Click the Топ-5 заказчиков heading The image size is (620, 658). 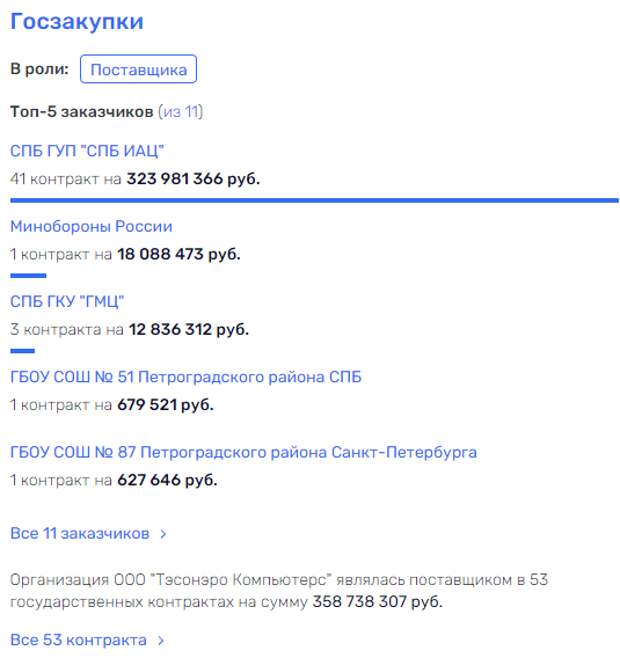tap(82, 112)
